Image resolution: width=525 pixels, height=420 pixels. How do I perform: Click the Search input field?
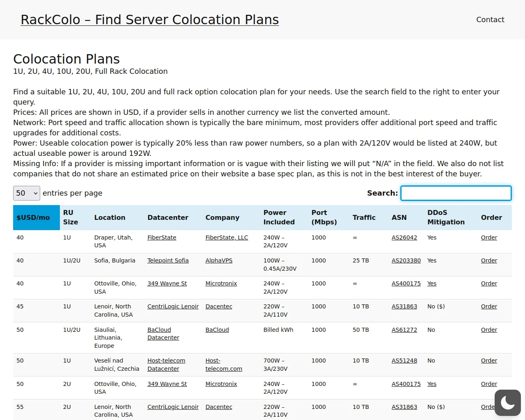(x=456, y=193)
